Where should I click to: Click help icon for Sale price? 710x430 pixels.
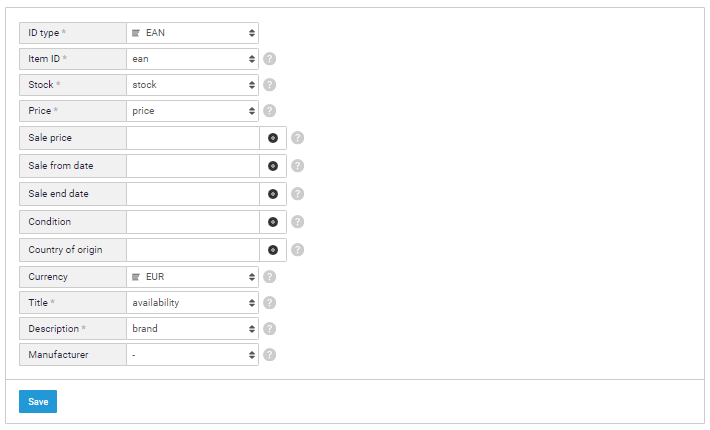[297, 138]
